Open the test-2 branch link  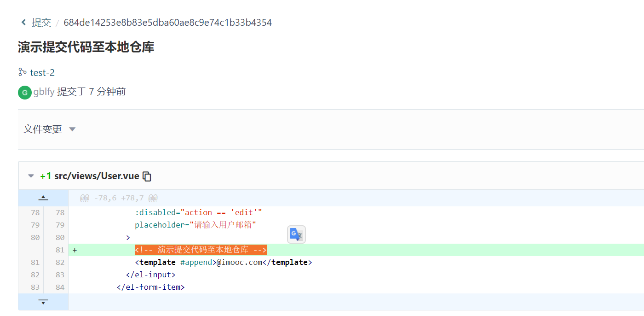[x=42, y=72]
